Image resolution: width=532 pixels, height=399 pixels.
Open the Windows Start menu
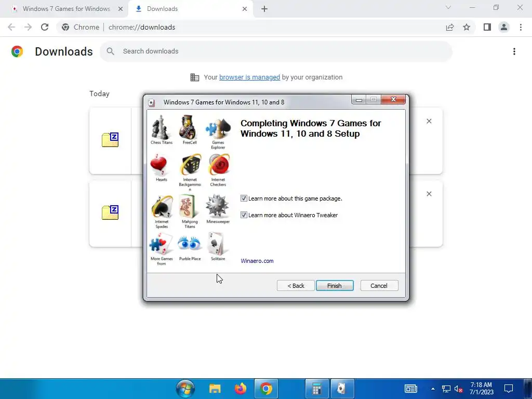click(185, 389)
